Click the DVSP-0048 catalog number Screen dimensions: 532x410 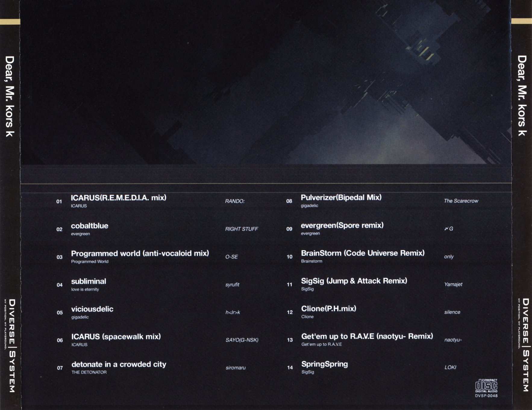[x=486, y=396]
